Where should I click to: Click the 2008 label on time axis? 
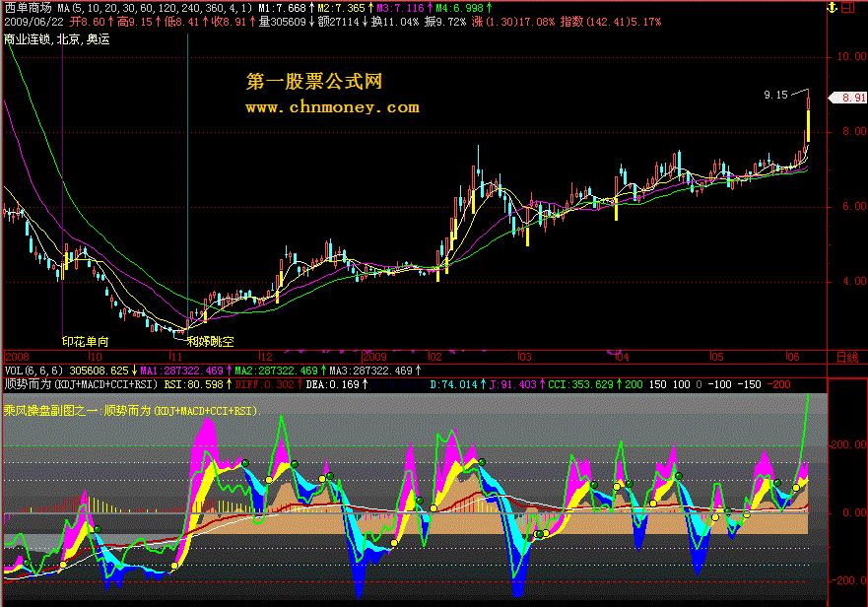pyautogui.click(x=17, y=358)
